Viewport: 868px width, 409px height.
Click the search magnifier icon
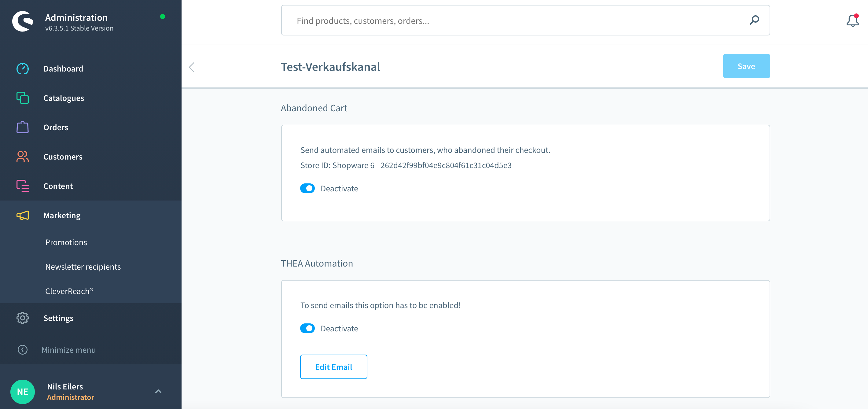(x=754, y=20)
